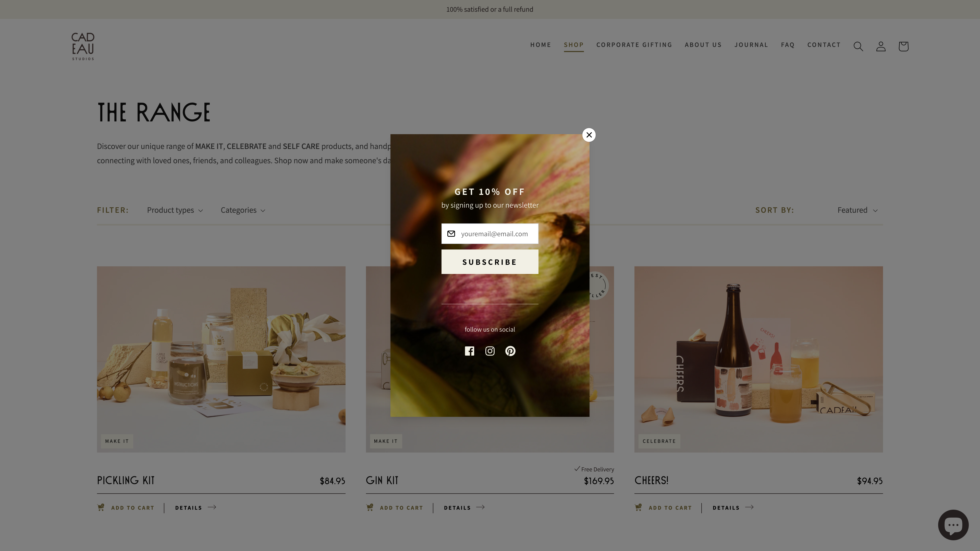Image resolution: width=980 pixels, height=551 pixels.
Task: Click the user login account icon
Action: point(880,46)
